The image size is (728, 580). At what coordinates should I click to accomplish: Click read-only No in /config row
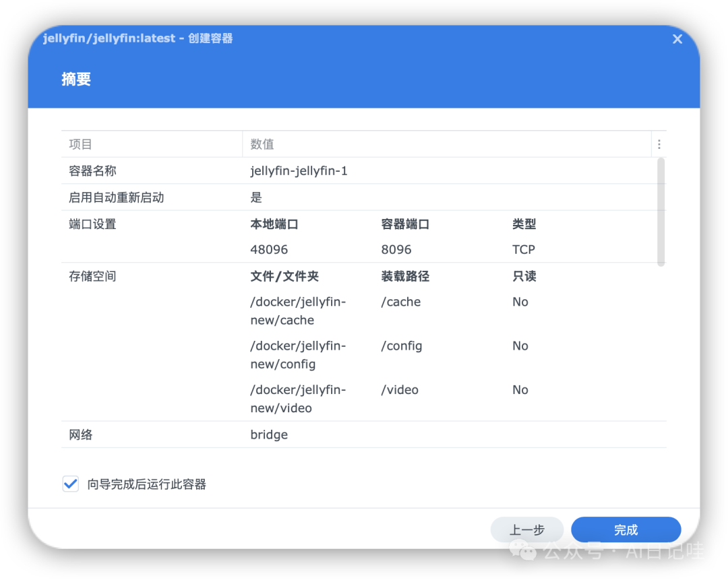pyautogui.click(x=520, y=346)
